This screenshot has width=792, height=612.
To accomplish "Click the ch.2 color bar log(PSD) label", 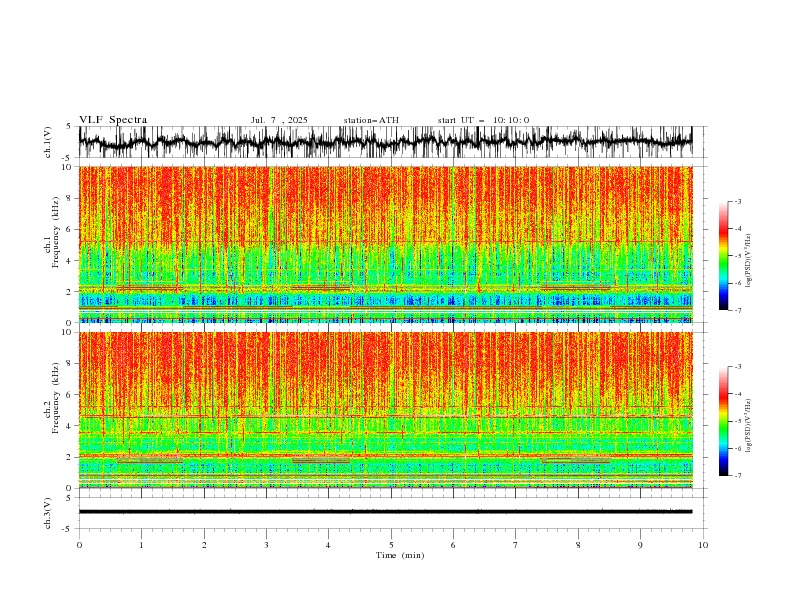I will click(749, 425).
